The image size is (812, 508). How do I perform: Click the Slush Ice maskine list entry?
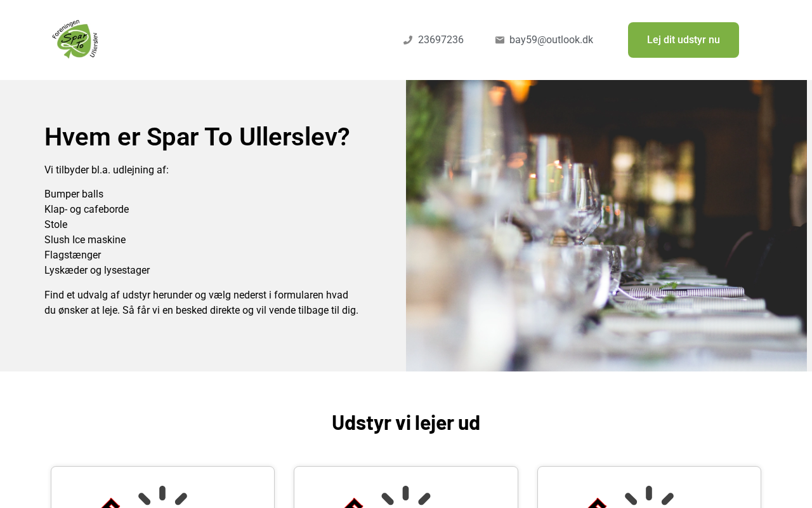pyautogui.click(x=85, y=240)
